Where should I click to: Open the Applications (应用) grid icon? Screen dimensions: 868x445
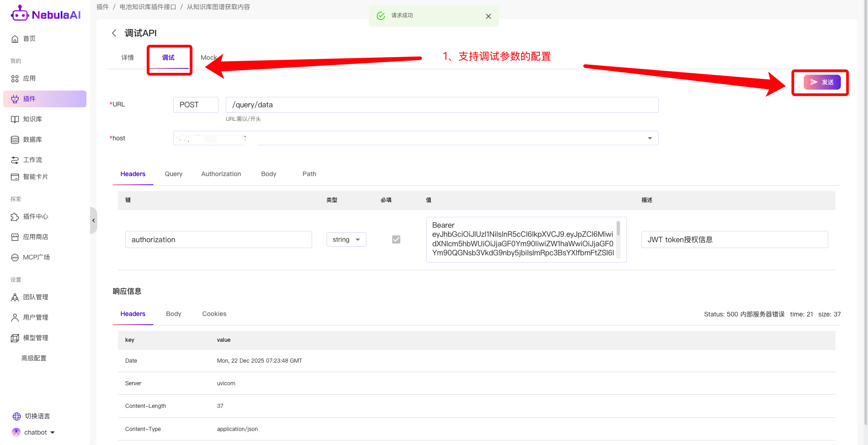tap(15, 79)
